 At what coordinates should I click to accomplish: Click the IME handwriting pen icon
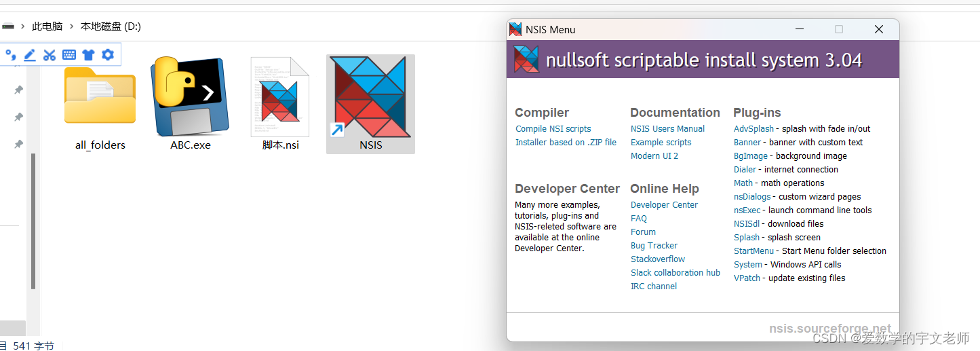coord(30,55)
